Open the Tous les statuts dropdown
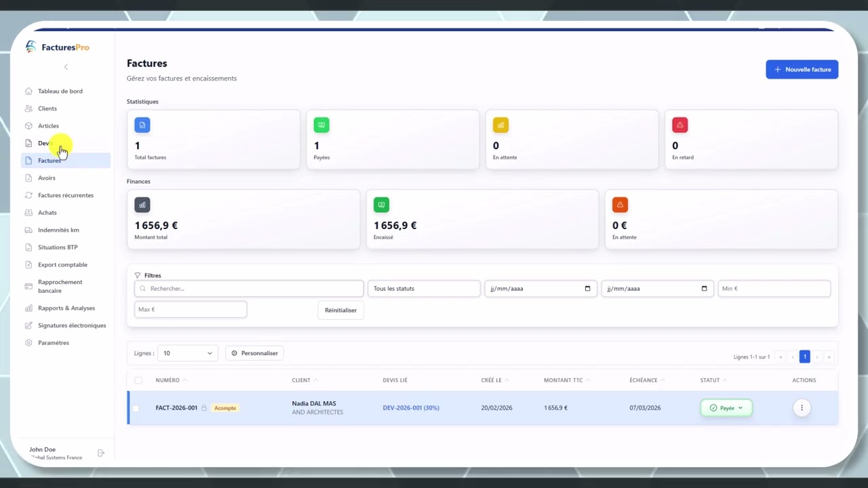Screen dimensions: 868x488 (424, 289)
